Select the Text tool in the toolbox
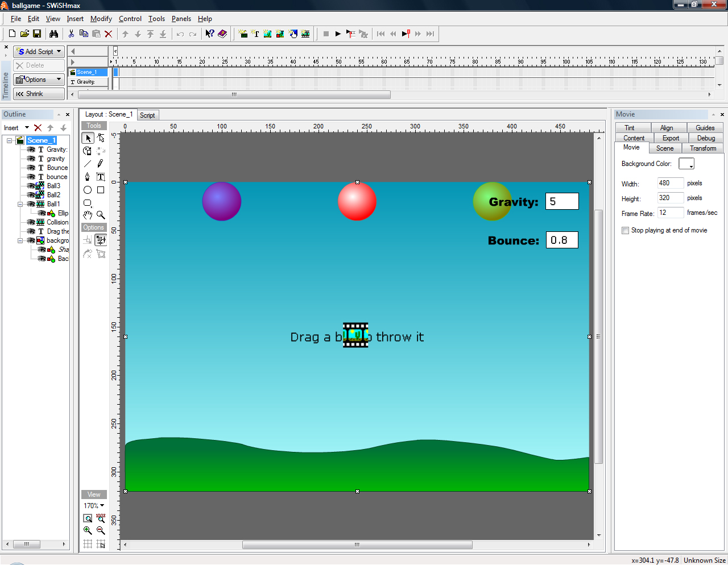 [x=101, y=177]
